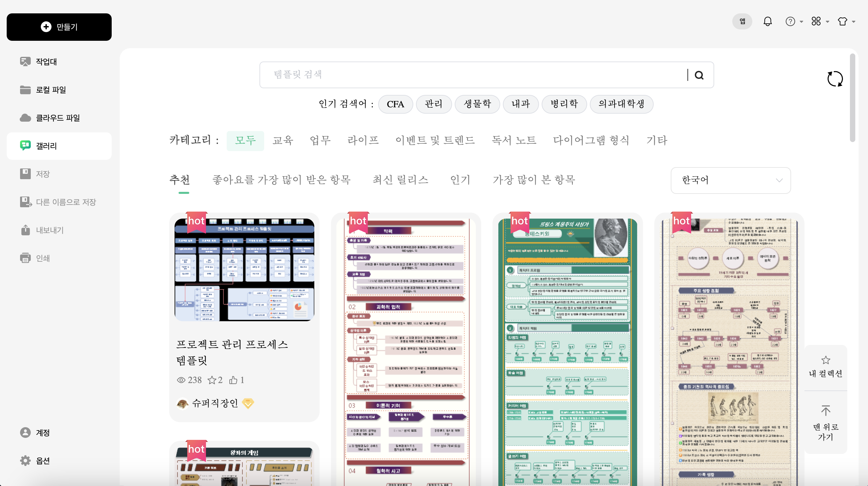Select popular keyword CFA
The height and width of the screenshot is (486, 868).
[x=395, y=104]
